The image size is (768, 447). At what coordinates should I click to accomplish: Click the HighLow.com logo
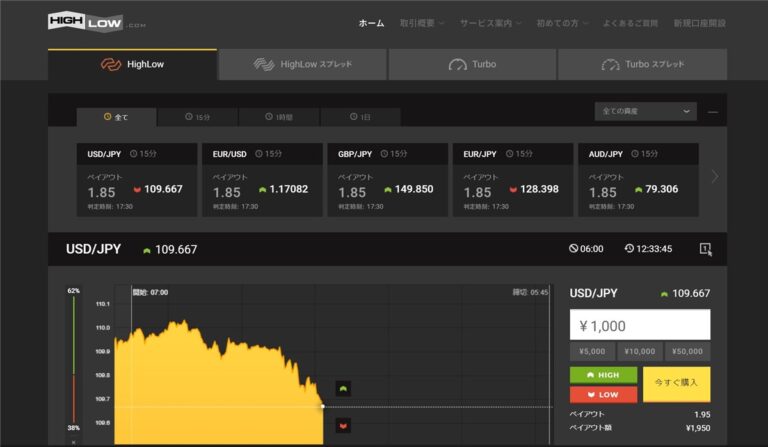[x=96, y=22]
